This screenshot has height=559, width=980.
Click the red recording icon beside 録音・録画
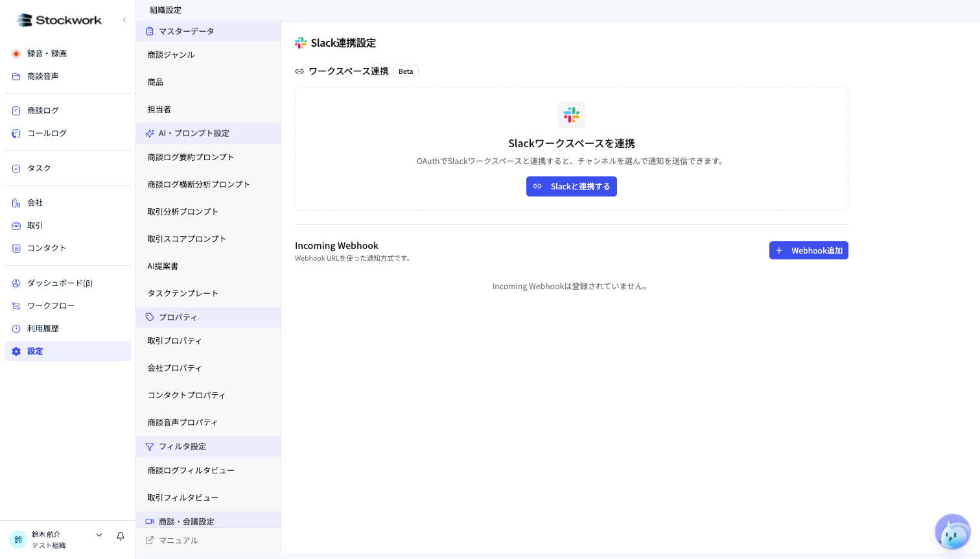16,54
